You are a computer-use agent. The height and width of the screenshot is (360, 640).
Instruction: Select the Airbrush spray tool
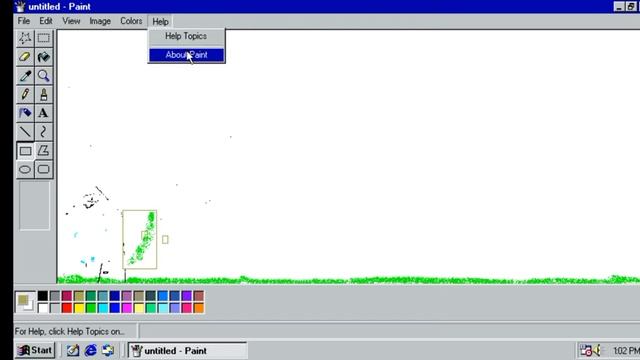click(x=25, y=113)
